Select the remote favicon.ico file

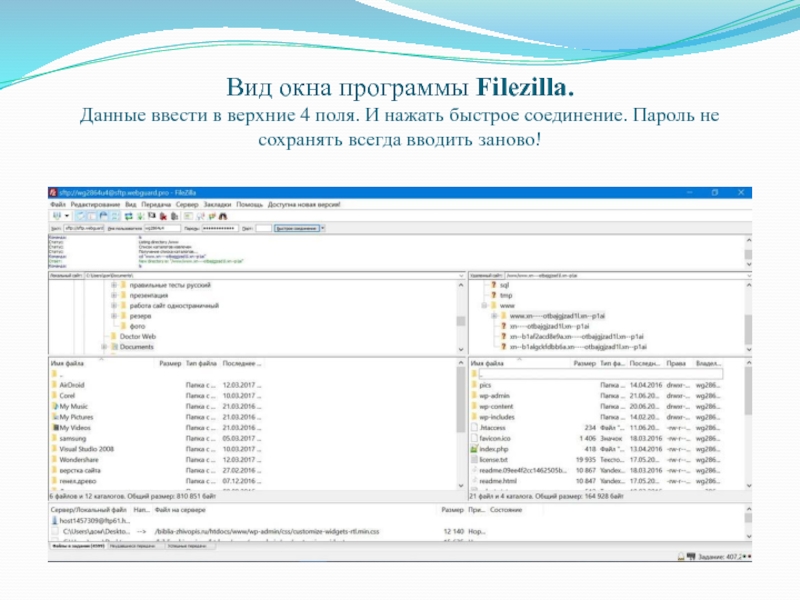coord(494,439)
